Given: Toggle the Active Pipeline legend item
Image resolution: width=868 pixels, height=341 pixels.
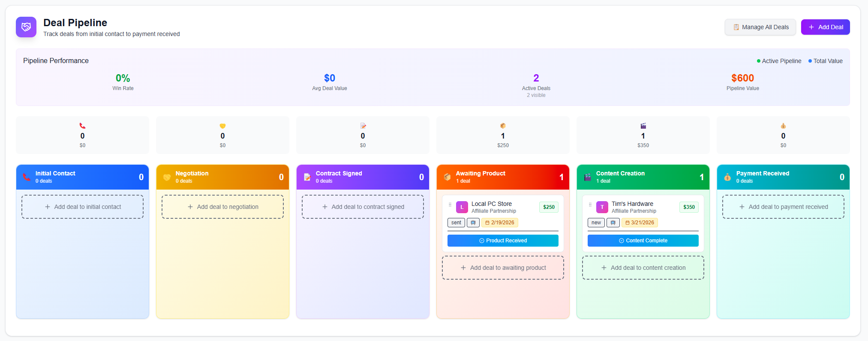Looking at the screenshot, I should 779,61.
